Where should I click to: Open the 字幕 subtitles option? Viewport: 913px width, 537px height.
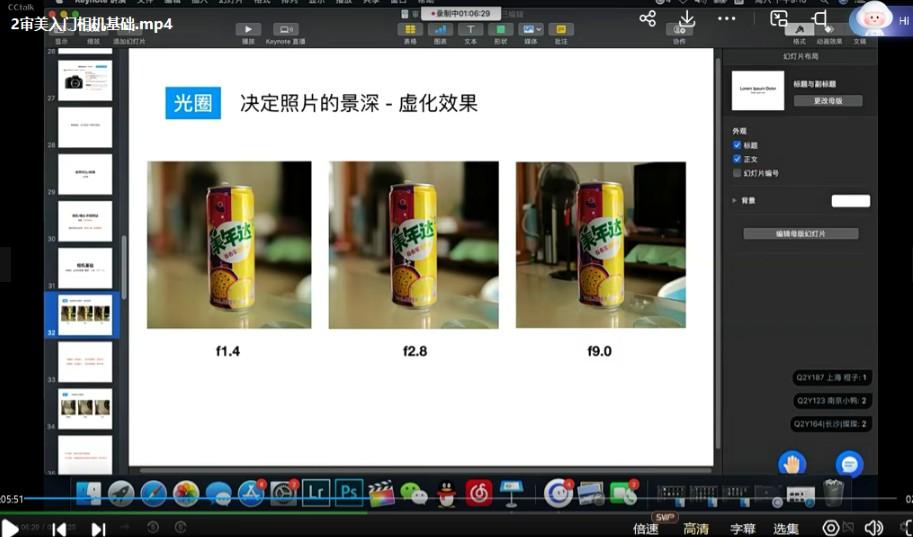point(742,529)
